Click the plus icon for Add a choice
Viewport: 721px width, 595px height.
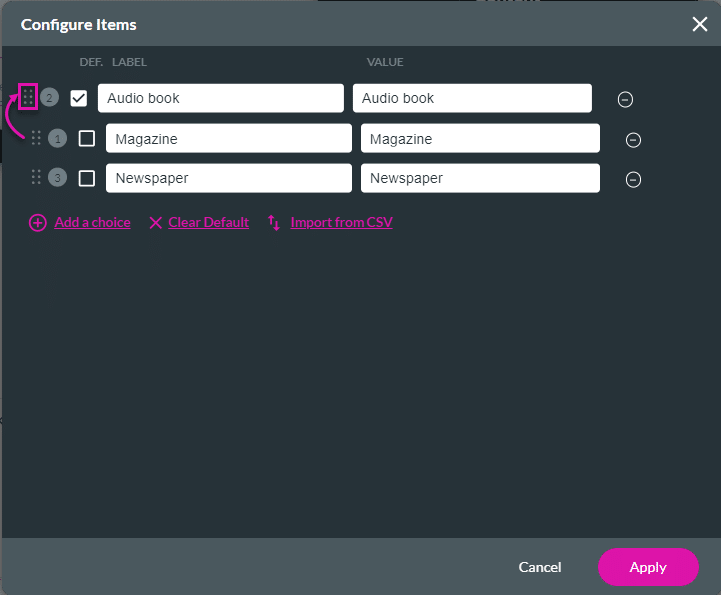(x=38, y=223)
